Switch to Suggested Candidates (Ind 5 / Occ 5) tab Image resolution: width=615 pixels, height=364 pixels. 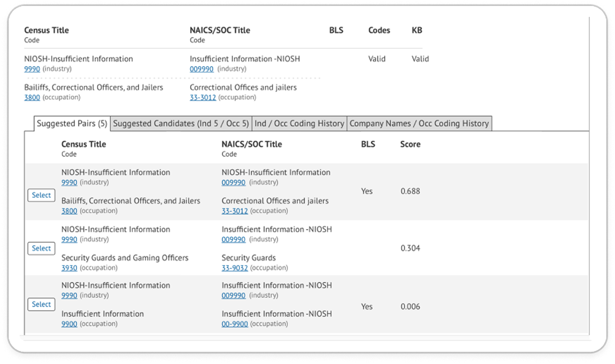[181, 123]
